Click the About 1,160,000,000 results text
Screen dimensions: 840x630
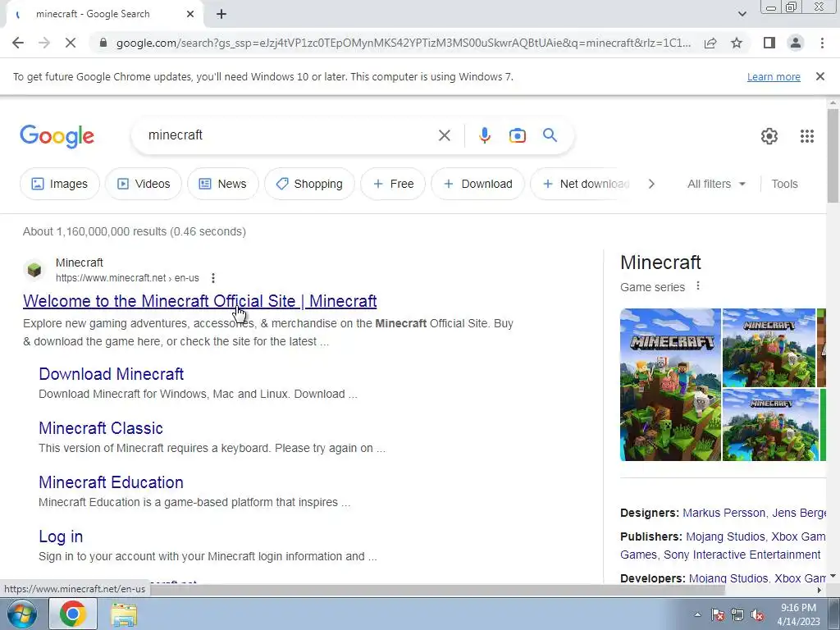pyautogui.click(x=135, y=231)
